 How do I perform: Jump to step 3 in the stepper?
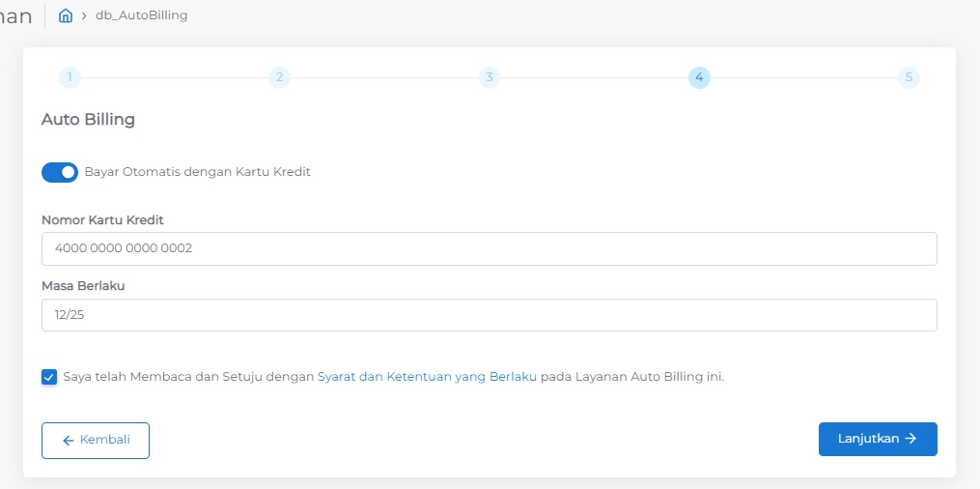(x=490, y=77)
